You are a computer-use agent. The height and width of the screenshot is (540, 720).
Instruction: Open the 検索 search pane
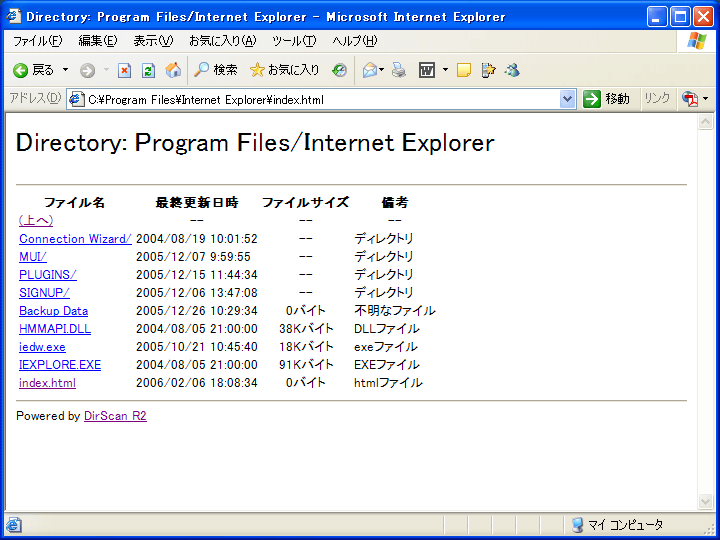215,70
